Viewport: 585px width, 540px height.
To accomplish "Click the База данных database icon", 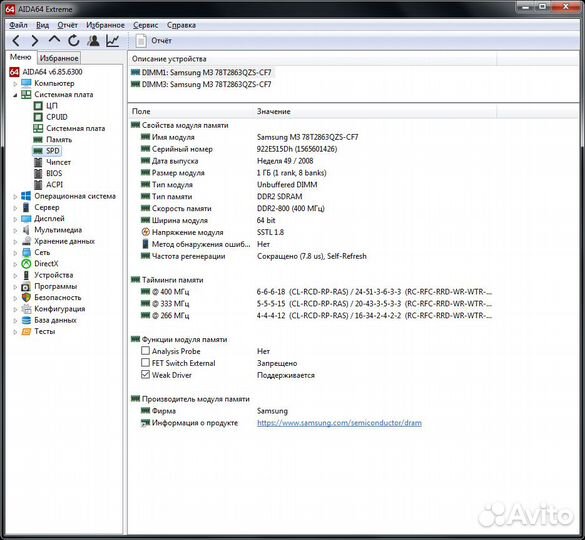I will pos(26,320).
